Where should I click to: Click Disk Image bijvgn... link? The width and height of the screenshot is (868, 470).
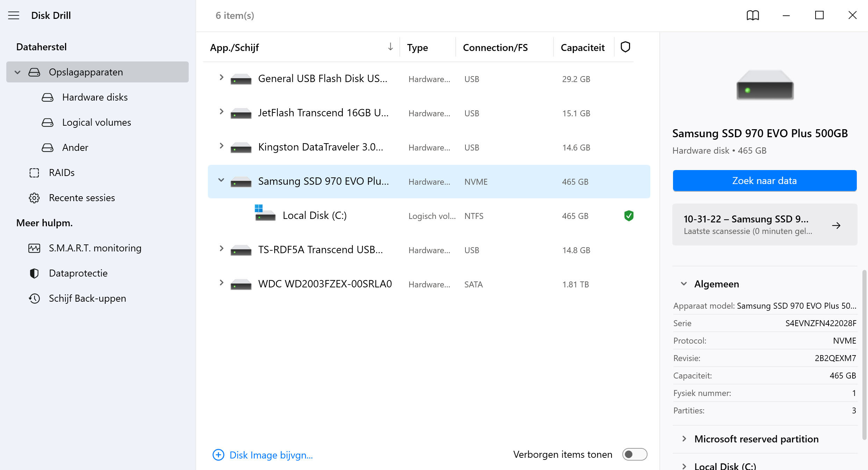(x=271, y=455)
